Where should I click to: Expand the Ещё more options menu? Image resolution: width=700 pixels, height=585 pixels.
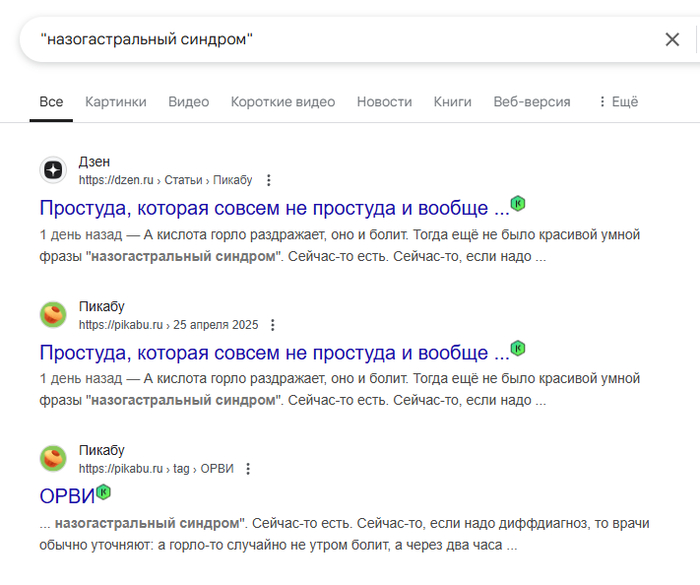(x=618, y=102)
